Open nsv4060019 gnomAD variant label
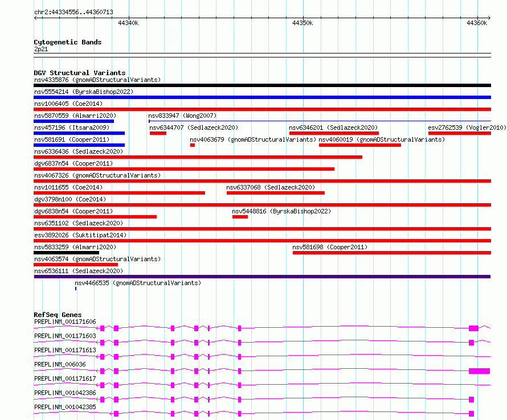Image resolution: width=507 pixels, height=420 pixels. (382, 139)
